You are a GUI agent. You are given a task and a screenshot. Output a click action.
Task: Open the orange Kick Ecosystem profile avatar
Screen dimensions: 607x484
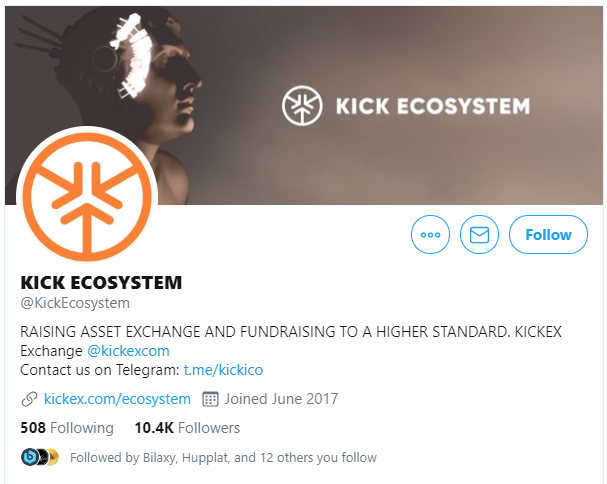click(86, 193)
